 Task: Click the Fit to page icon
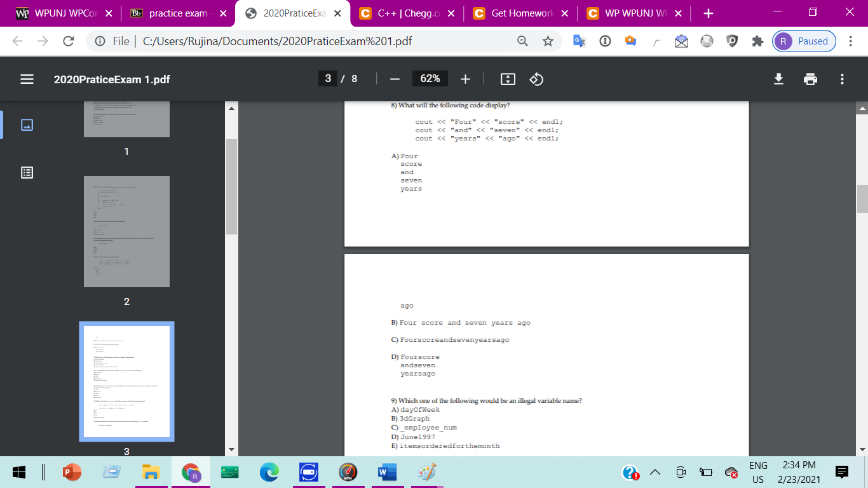coord(508,79)
